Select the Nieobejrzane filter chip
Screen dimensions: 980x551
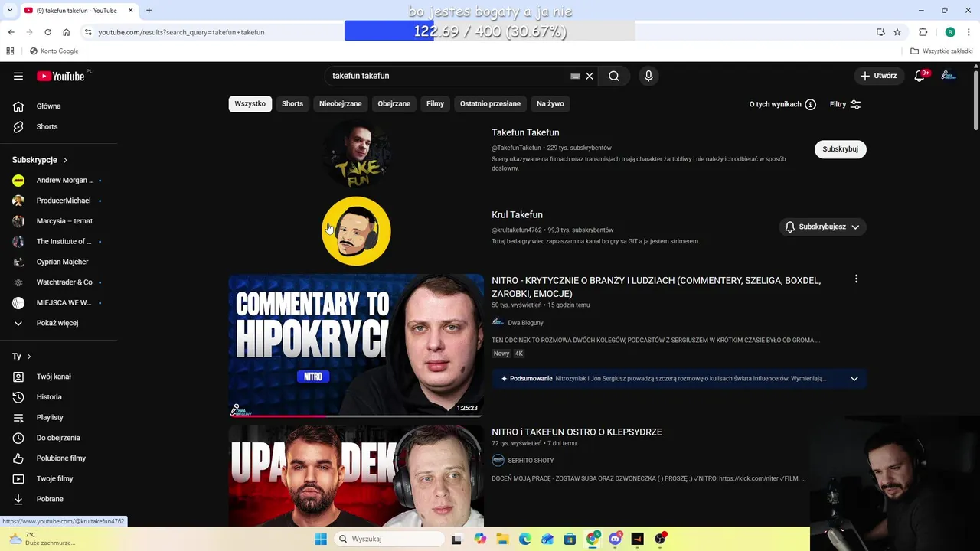click(x=341, y=103)
